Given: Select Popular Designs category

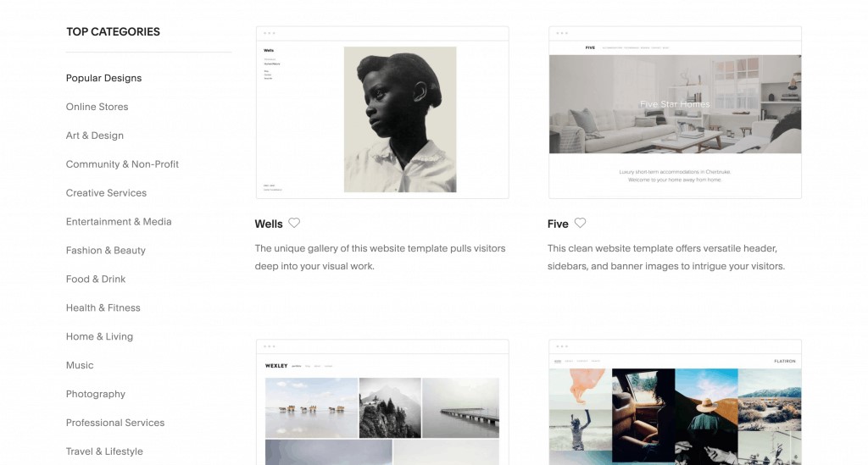Looking at the screenshot, I should pos(103,78).
